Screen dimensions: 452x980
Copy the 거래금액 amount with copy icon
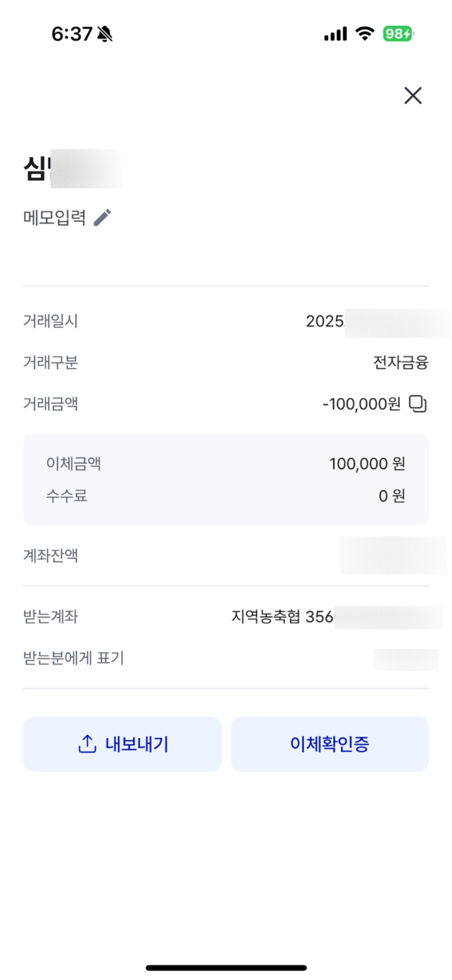point(418,404)
